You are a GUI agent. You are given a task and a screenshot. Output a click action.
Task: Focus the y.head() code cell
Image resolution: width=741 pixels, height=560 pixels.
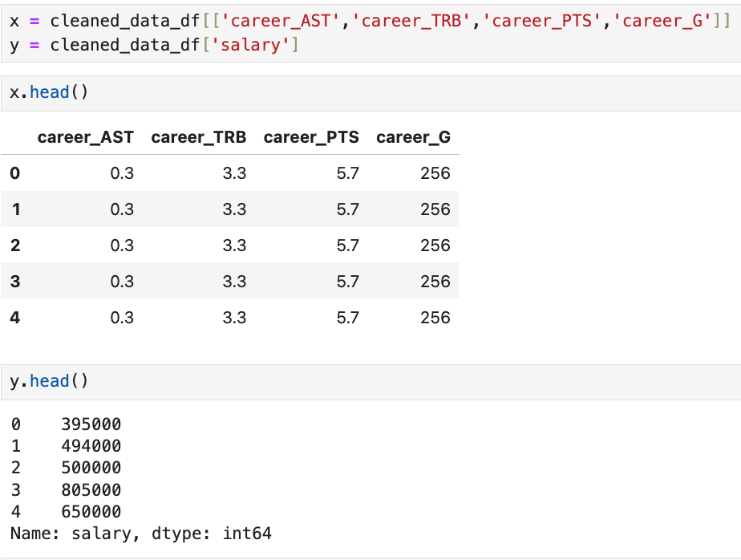click(x=369, y=382)
